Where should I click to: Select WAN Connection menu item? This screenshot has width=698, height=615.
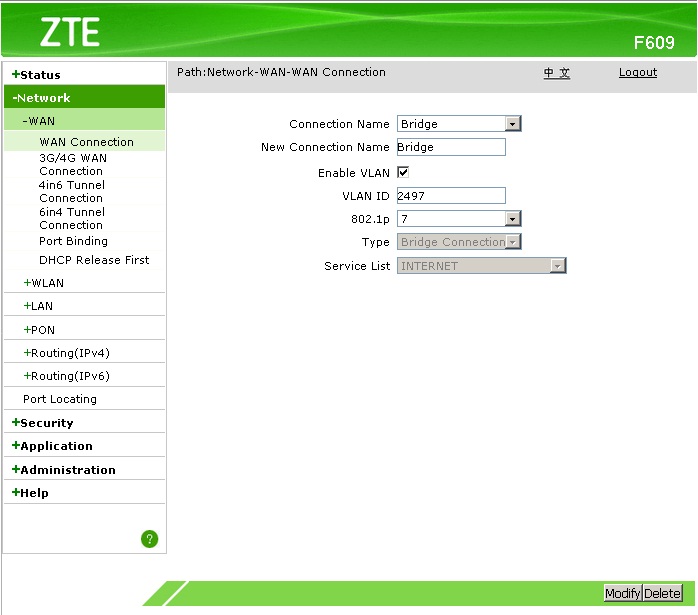pos(86,142)
